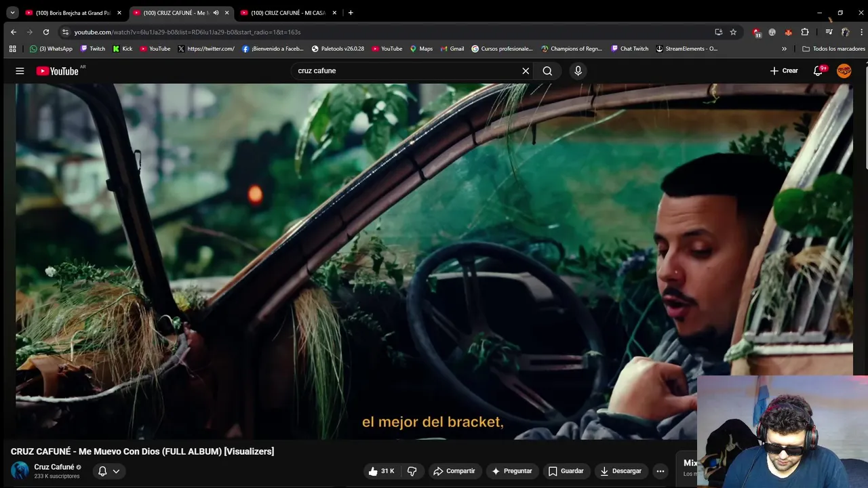Image resolution: width=868 pixels, height=488 pixels.
Task: Open more actions three-dot menu
Action: (660, 471)
